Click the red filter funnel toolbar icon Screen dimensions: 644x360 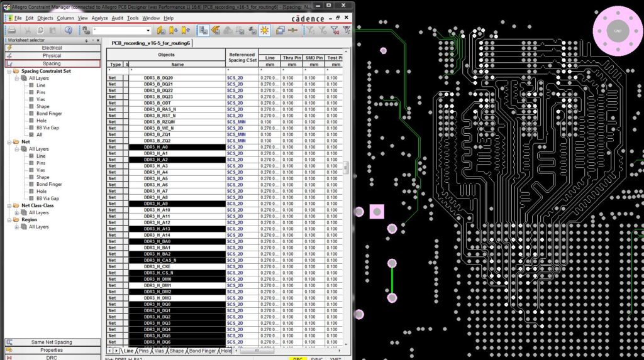click(335, 30)
